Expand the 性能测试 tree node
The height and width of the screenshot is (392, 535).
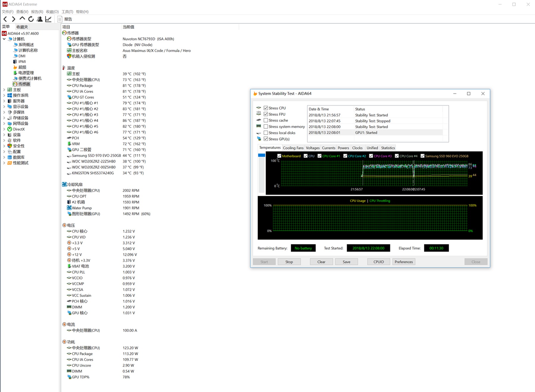tap(4, 163)
